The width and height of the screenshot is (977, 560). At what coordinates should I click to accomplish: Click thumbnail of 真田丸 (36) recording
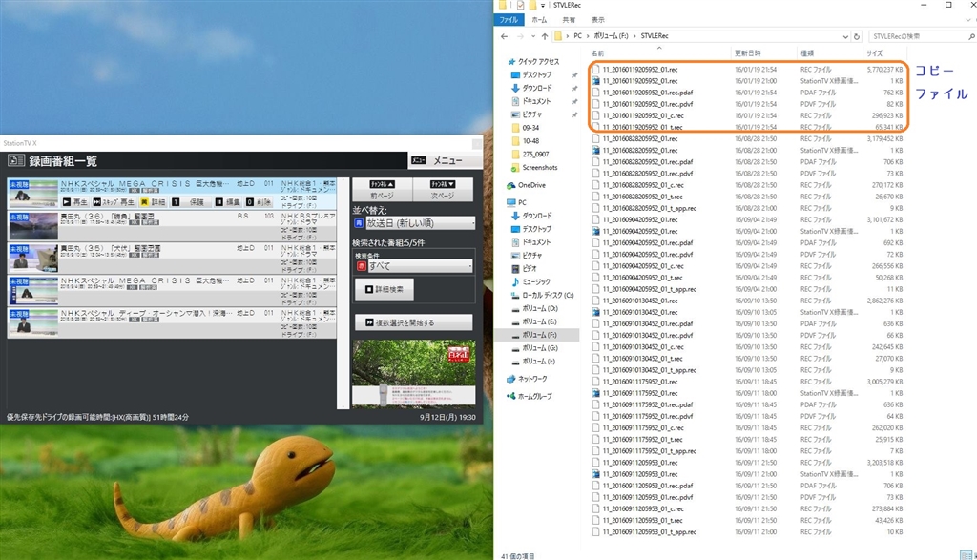pos(33,225)
